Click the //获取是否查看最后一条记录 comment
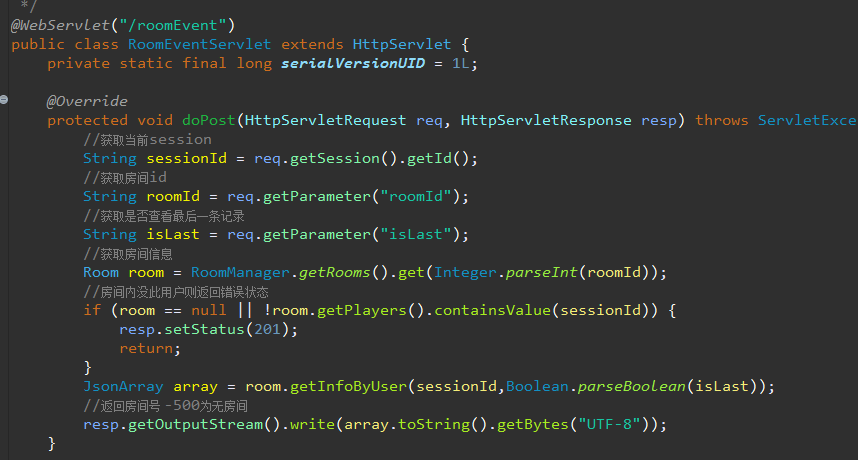 coord(164,216)
